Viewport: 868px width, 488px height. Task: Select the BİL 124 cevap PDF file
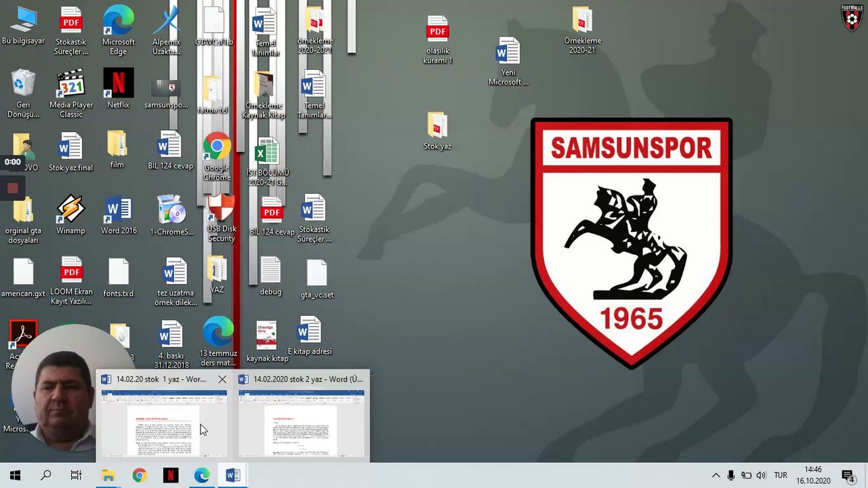[x=272, y=217]
